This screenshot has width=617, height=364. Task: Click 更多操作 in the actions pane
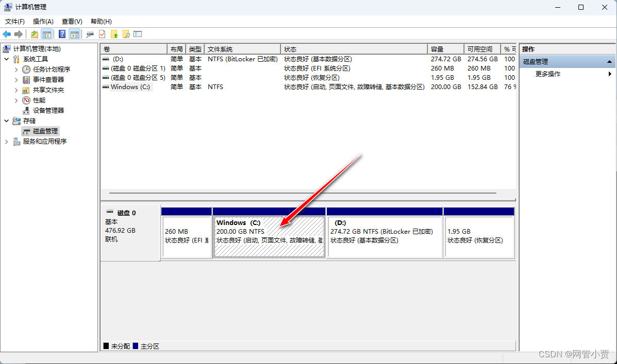(548, 74)
